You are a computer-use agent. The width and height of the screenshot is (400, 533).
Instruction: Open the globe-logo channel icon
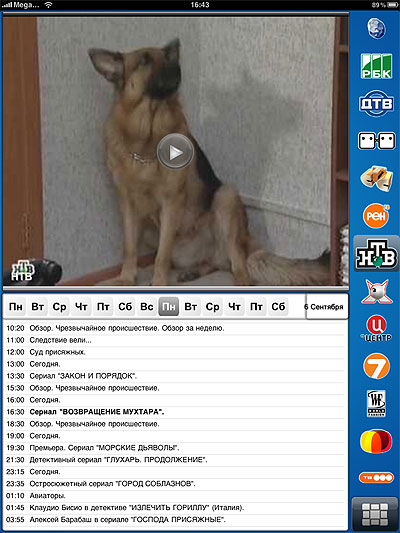376,28
